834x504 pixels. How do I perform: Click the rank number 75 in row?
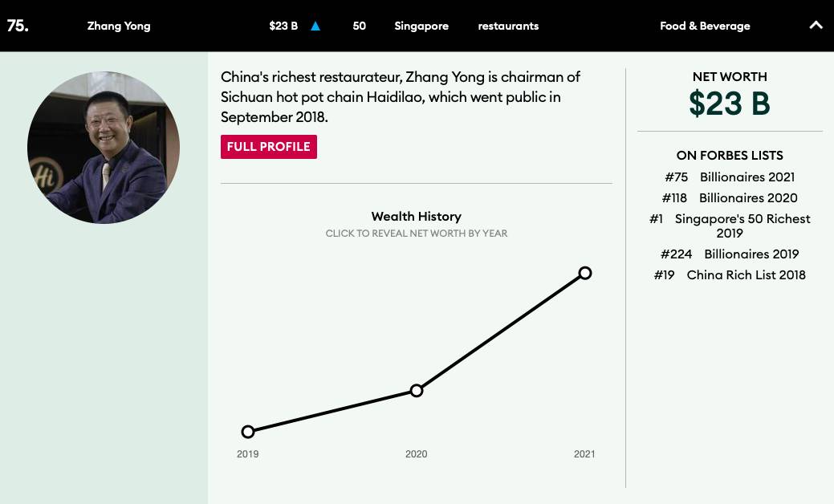[18, 26]
